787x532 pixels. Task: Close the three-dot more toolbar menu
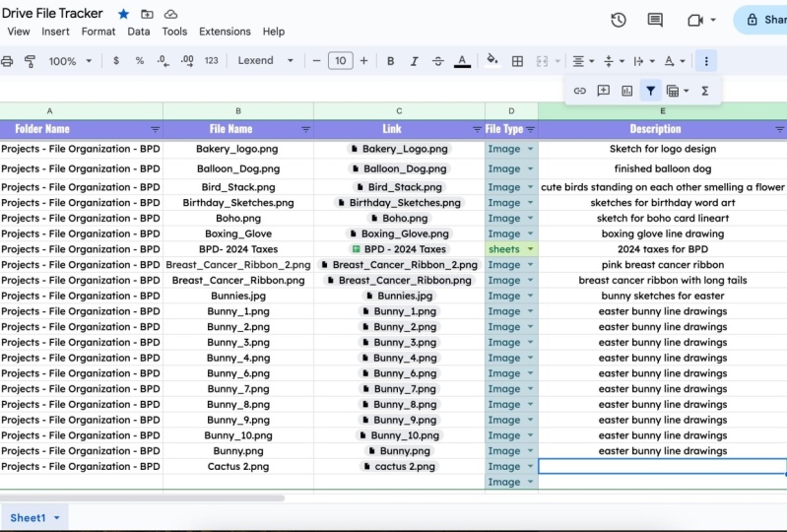tap(706, 61)
